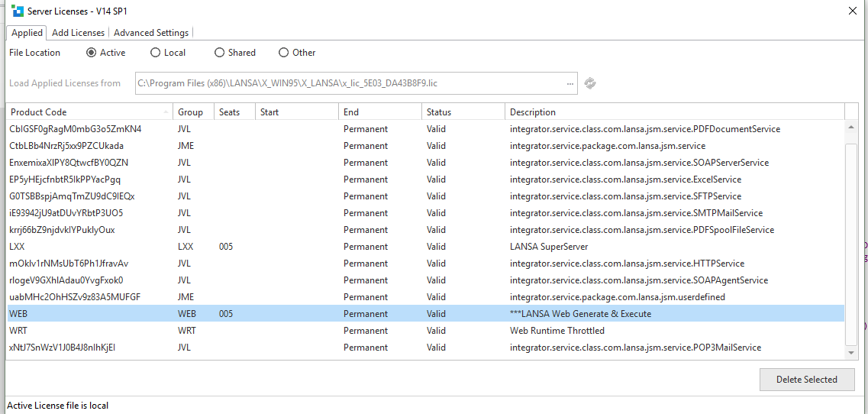Click the Server Licenses app icon
This screenshot has width=868, height=414.
pos(17,11)
